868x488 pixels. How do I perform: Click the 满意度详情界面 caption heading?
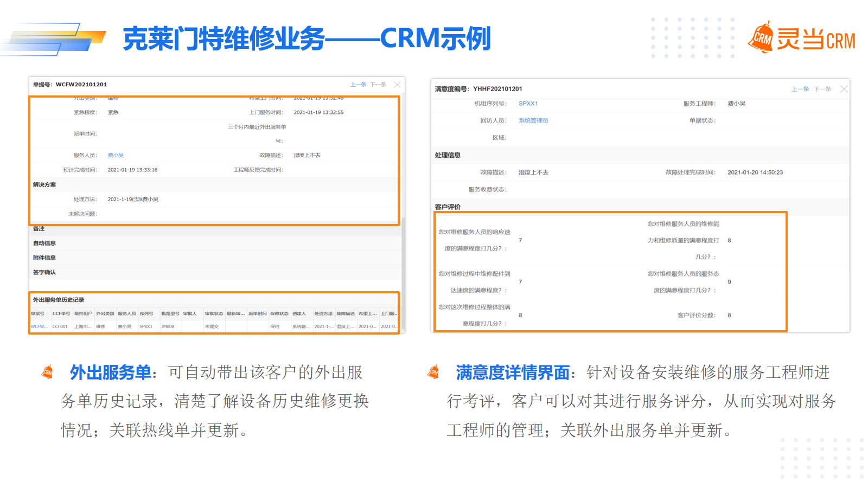click(x=513, y=373)
